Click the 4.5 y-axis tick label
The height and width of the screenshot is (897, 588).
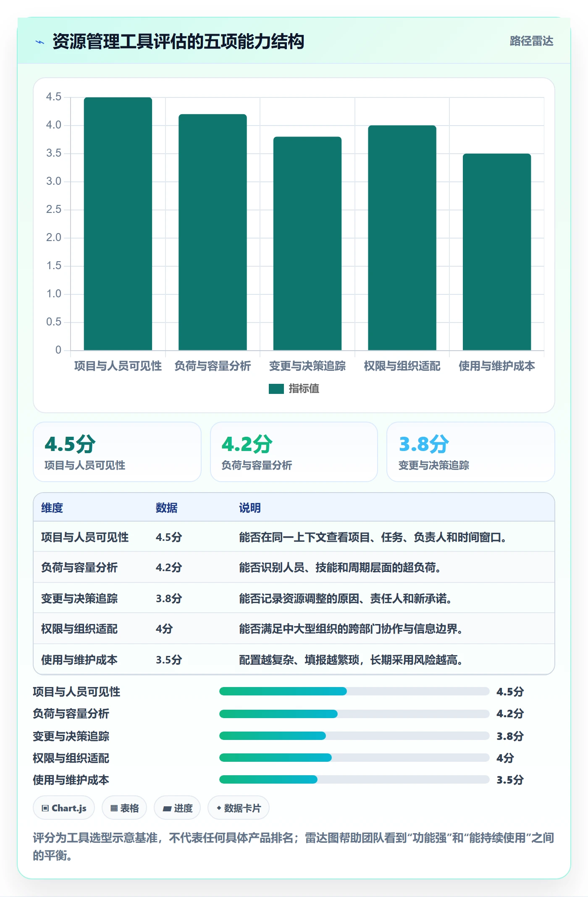click(x=54, y=97)
